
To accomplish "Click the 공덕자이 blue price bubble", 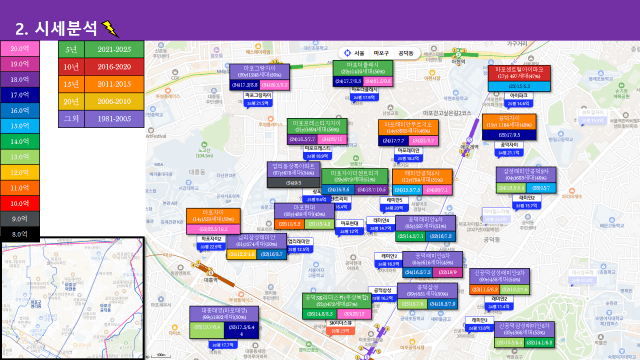I will [x=509, y=149].
